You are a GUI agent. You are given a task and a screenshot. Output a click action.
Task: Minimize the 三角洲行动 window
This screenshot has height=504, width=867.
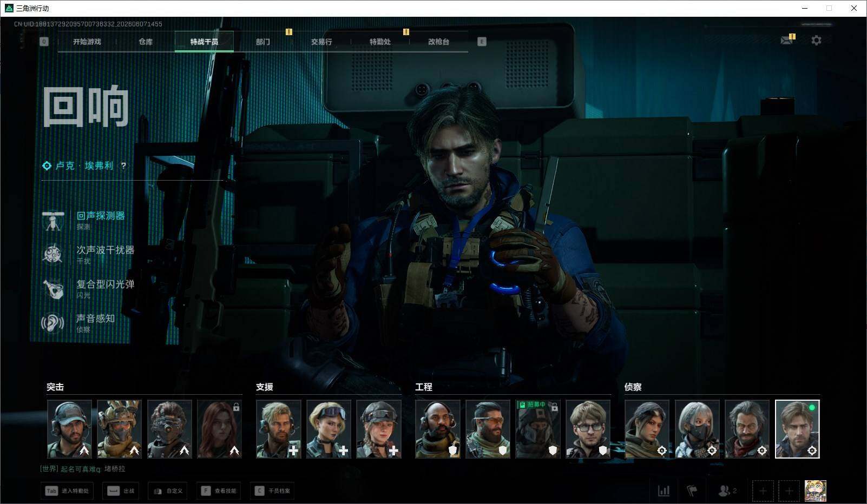[x=804, y=8]
